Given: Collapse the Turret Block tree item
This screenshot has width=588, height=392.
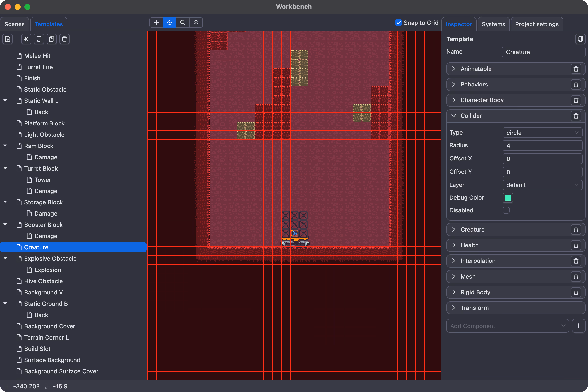Looking at the screenshot, I should tap(5, 168).
